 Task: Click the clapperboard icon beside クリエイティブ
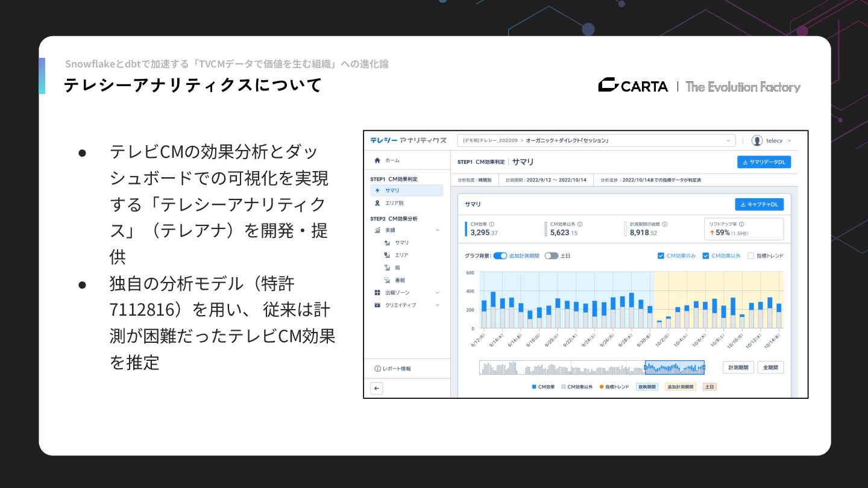[377, 305]
